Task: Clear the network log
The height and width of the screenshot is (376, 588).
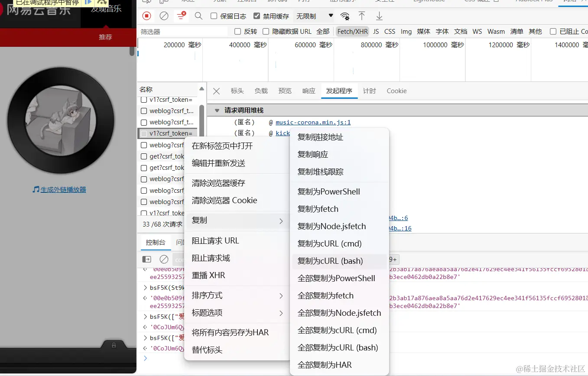Action: (164, 16)
